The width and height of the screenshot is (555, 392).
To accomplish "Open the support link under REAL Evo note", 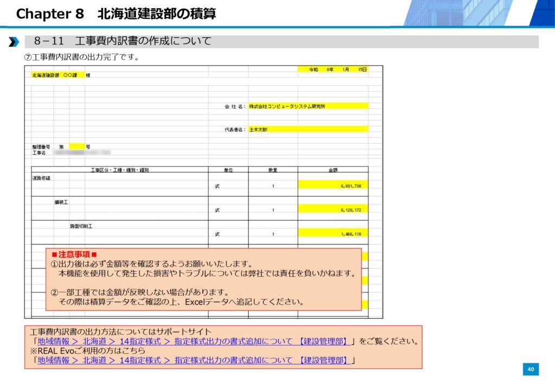I will coord(192,360).
